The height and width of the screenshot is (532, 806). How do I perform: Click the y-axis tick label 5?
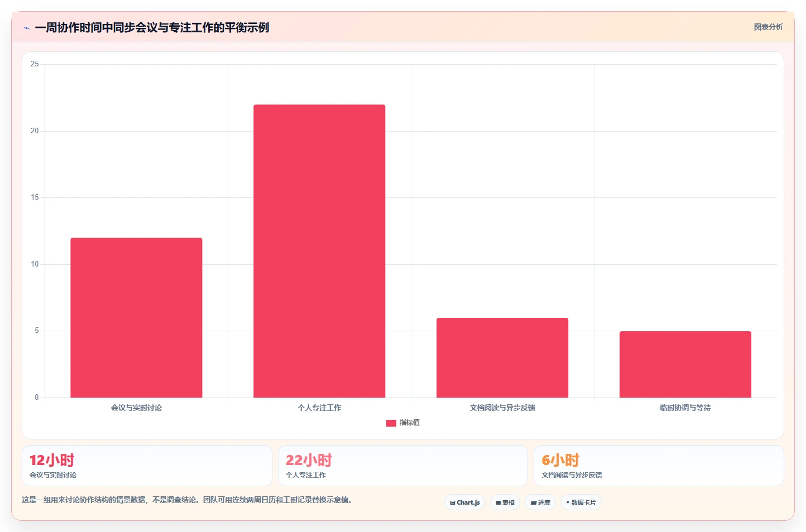coord(37,331)
